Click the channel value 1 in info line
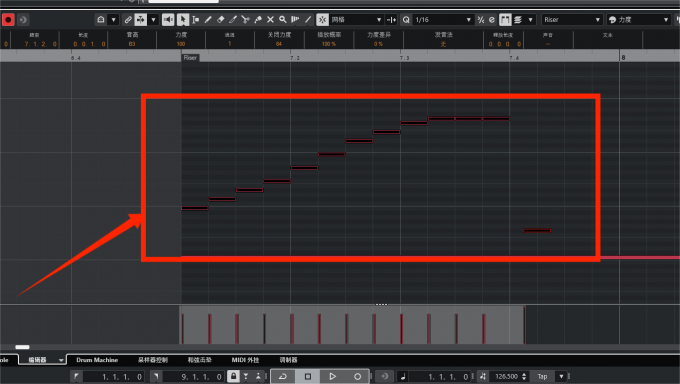Screen dimensions: 680x384 (x=229, y=44)
